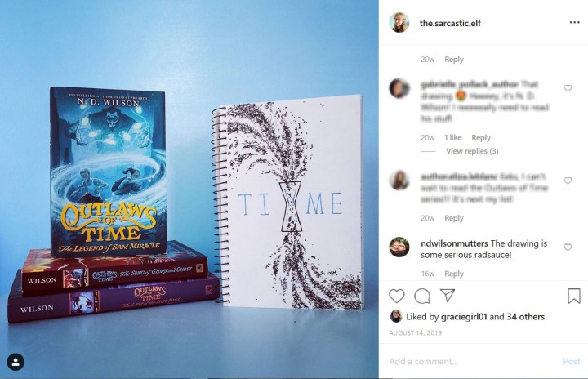Like the post with the heart icon

[396, 296]
